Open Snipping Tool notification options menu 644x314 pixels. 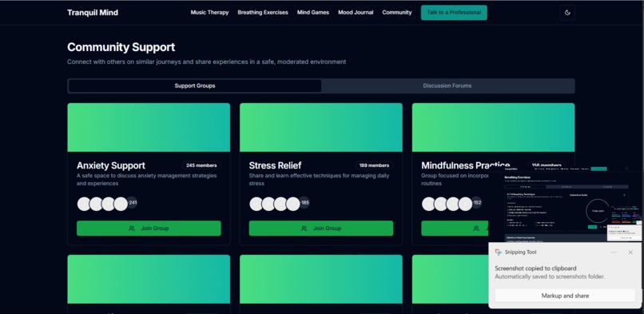coord(614,252)
